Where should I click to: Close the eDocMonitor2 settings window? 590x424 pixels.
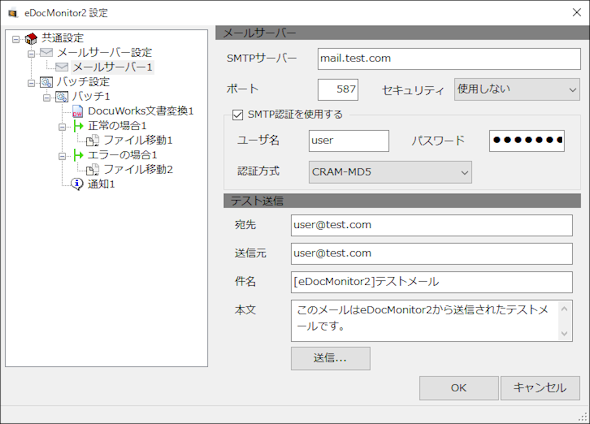click(x=576, y=12)
